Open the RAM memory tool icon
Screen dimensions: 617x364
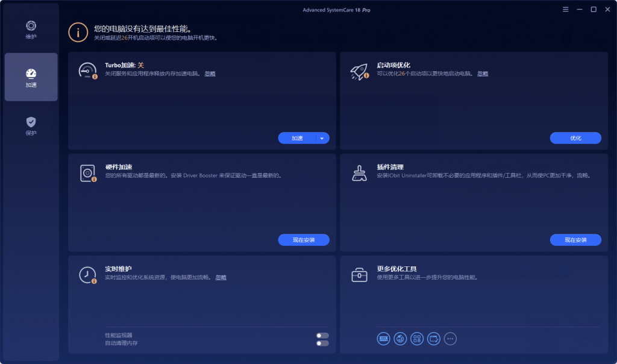click(384, 339)
